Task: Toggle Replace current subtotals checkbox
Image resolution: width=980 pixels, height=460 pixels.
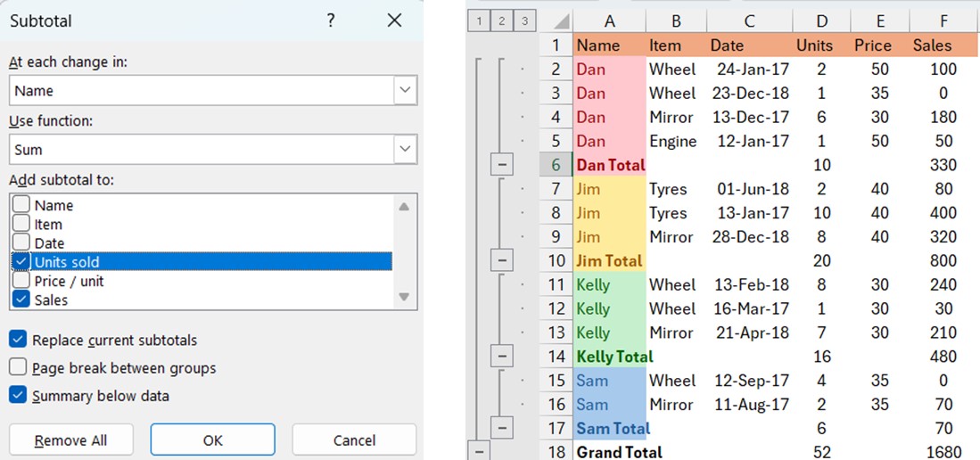Action: coord(18,340)
